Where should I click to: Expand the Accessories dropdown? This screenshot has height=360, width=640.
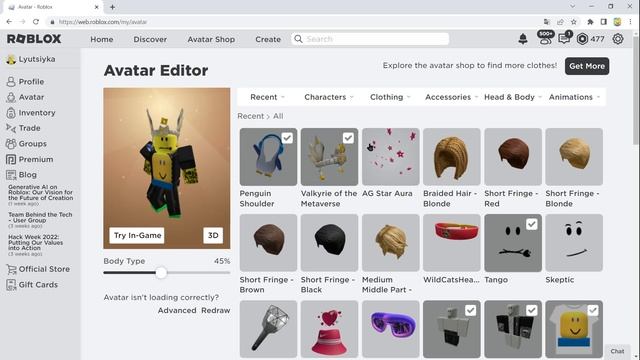tap(451, 97)
